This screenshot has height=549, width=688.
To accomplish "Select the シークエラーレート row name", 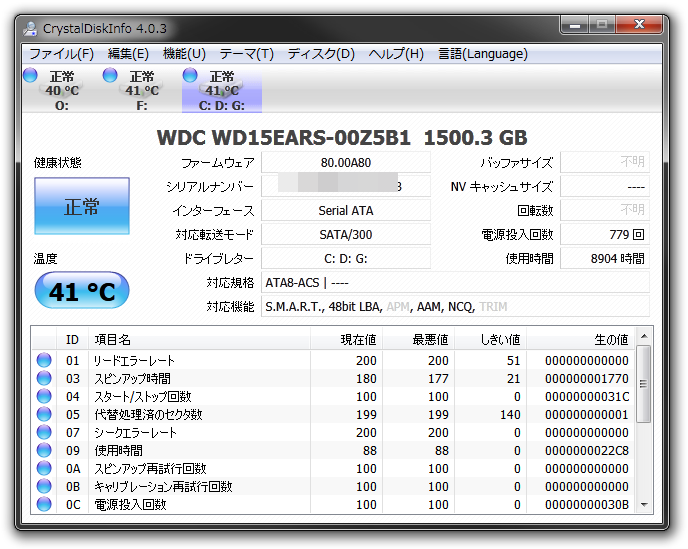I will pos(135,433).
